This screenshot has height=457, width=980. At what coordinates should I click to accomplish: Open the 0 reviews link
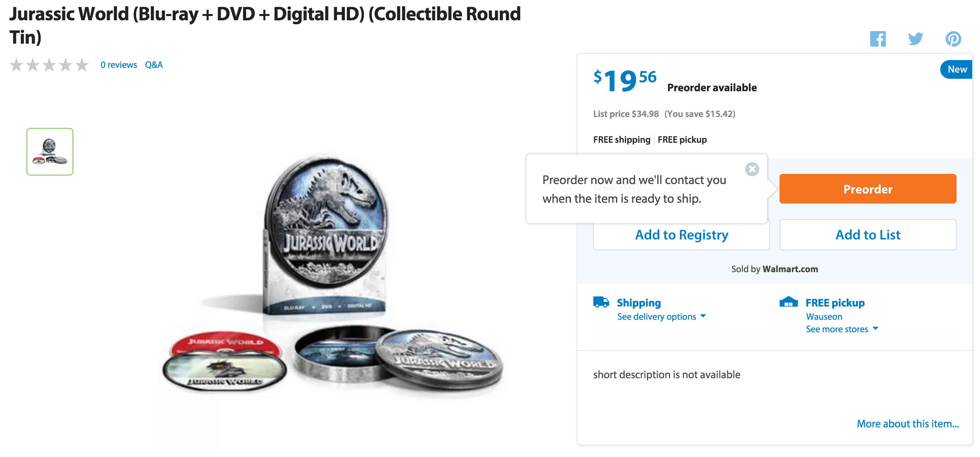[x=119, y=65]
